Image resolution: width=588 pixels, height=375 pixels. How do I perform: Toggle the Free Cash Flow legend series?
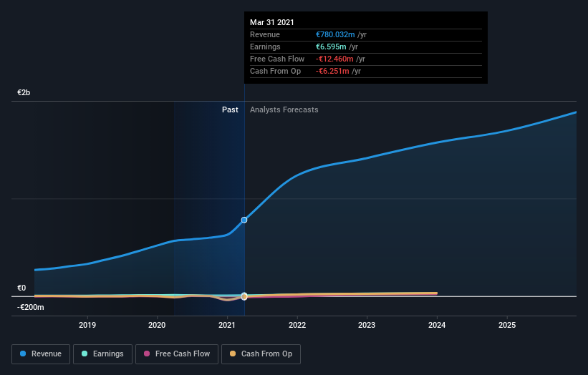pyautogui.click(x=177, y=354)
